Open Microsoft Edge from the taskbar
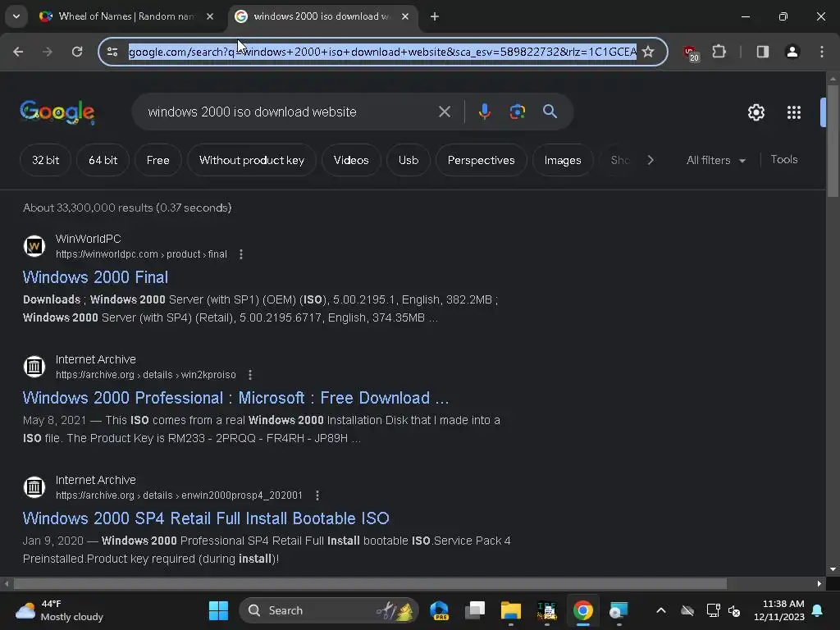840x630 pixels. coord(440,610)
